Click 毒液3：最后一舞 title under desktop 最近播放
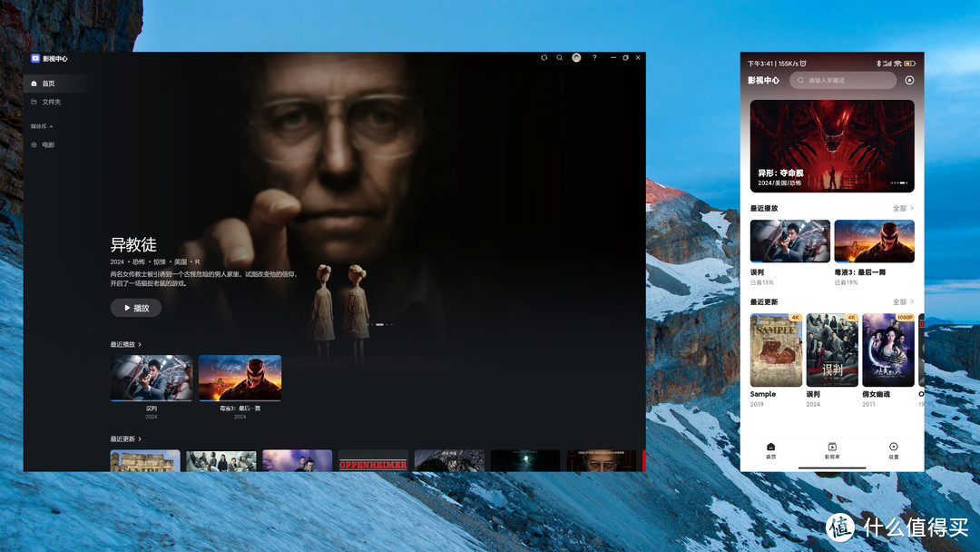The width and height of the screenshot is (980, 552). [240, 409]
